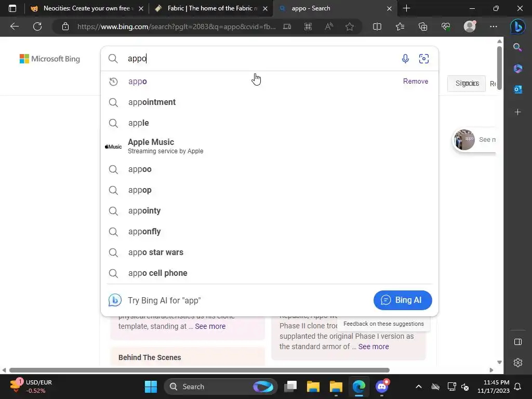This screenshot has width=532, height=399.
Task: Toggle sidebar visibility panel icon
Action: [x=518, y=342]
